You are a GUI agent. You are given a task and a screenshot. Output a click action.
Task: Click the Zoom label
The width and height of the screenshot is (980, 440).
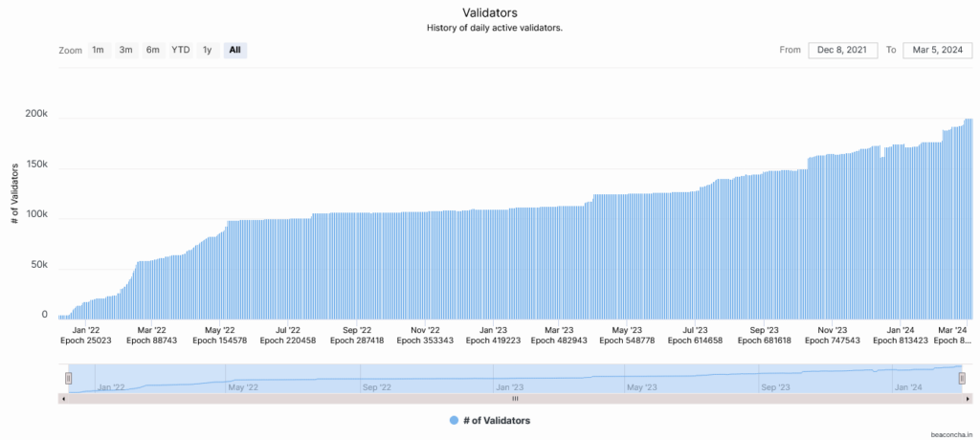(x=71, y=51)
